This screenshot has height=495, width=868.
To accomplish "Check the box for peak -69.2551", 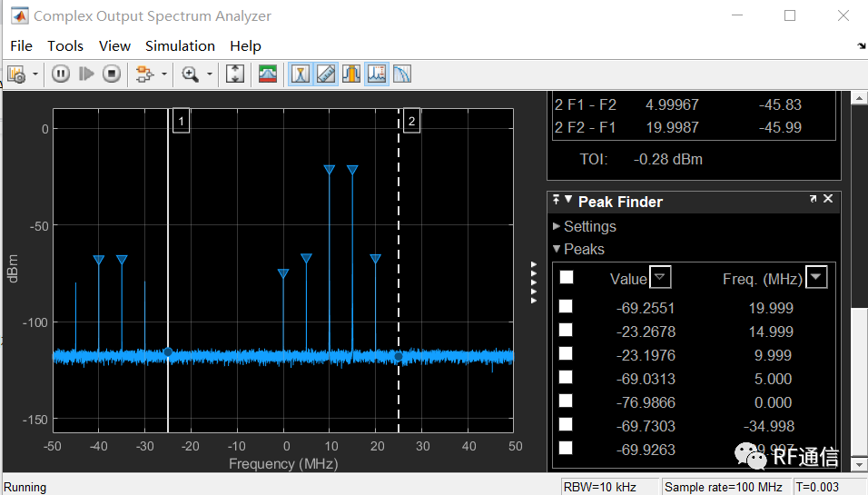I will [x=566, y=306].
